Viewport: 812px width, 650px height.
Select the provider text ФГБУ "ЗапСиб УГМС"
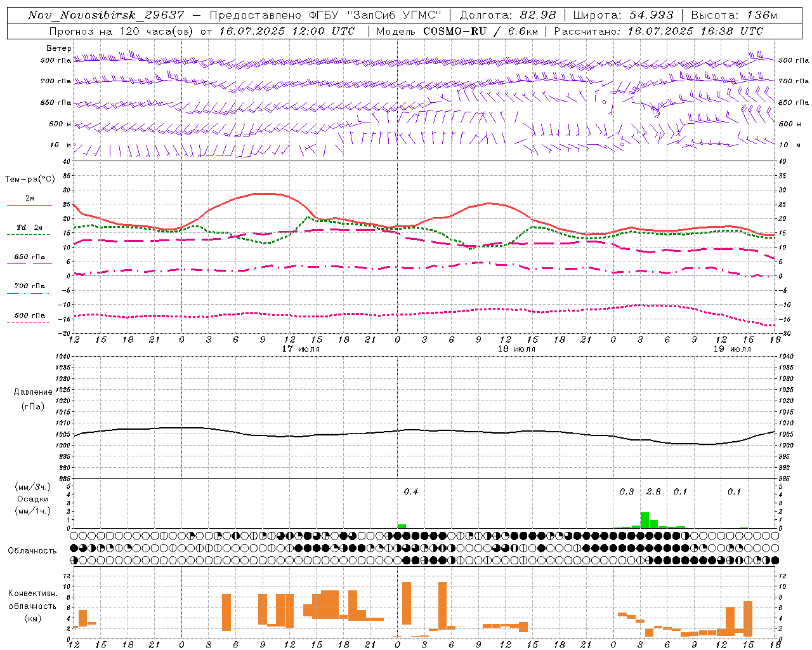click(x=375, y=15)
